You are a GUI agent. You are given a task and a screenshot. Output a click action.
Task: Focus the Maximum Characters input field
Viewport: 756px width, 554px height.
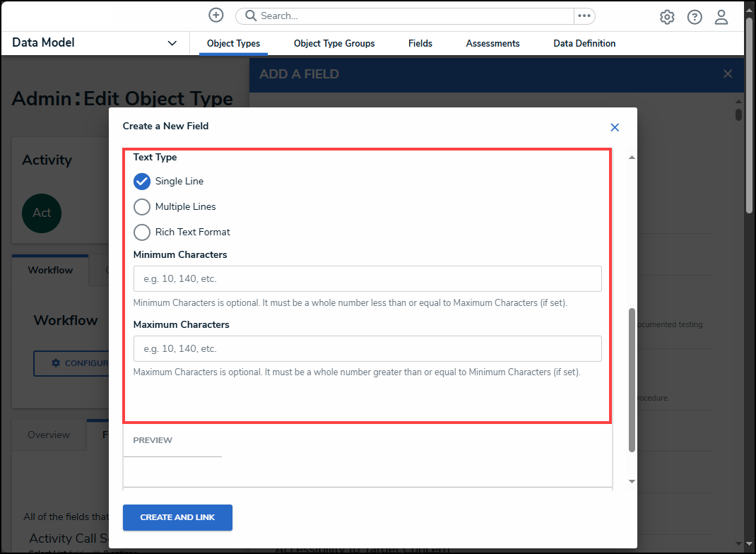point(367,349)
